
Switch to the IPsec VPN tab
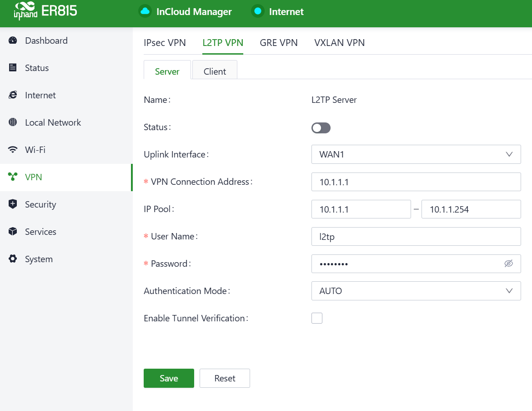point(165,43)
